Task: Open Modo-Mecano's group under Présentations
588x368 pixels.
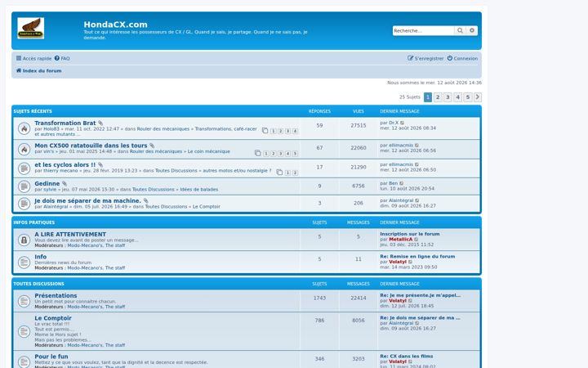Action: [x=85, y=307]
